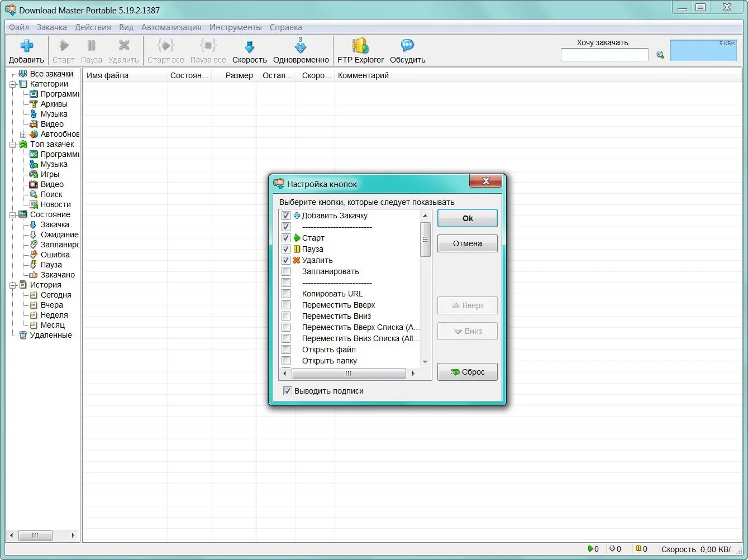Click the Вверх button in dialog
Image resolution: width=748 pixels, height=560 pixels.
point(468,305)
